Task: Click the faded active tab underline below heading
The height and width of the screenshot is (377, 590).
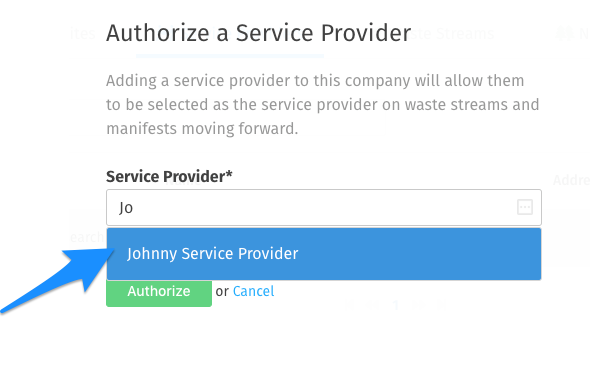Action: pos(230,56)
